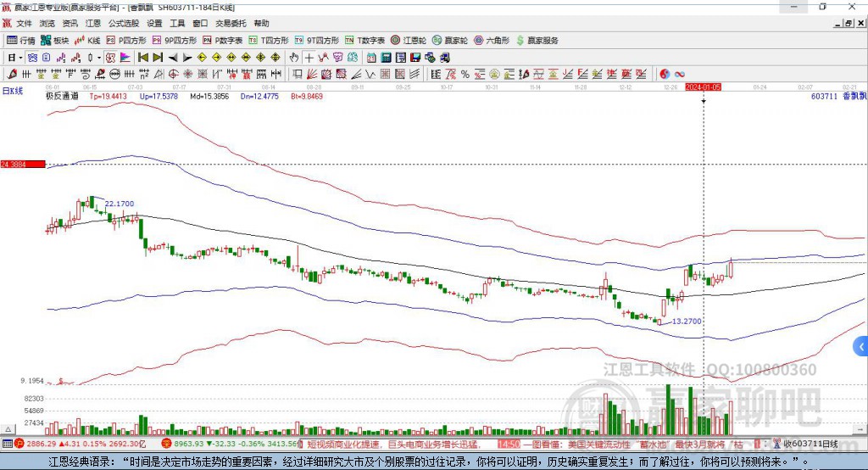Screen dimensions: 868x470
Task: Open the 设置 menu
Action: tap(154, 23)
